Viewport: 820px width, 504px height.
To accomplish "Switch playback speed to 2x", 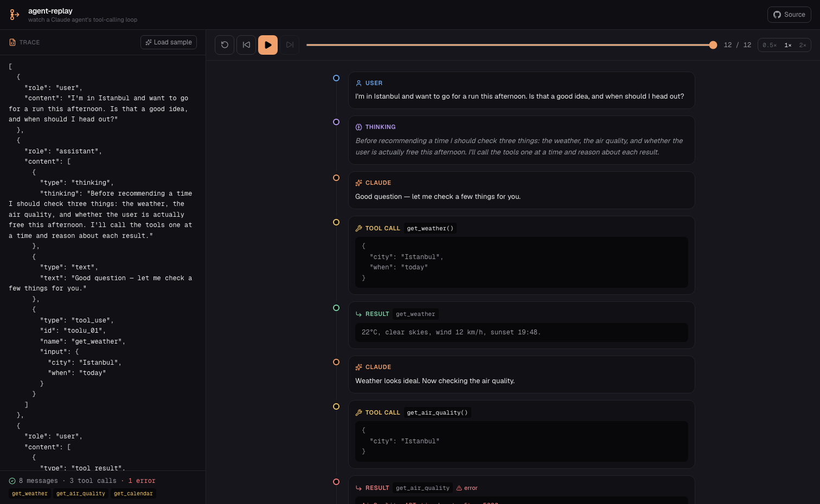I will pyautogui.click(x=803, y=45).
